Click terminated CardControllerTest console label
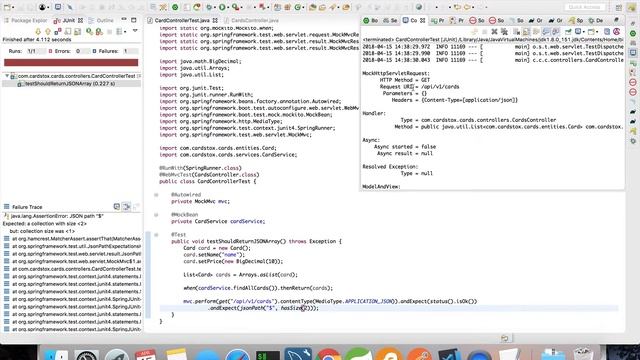This screenshot has width=640, height=360. click(x=494, y=40)
